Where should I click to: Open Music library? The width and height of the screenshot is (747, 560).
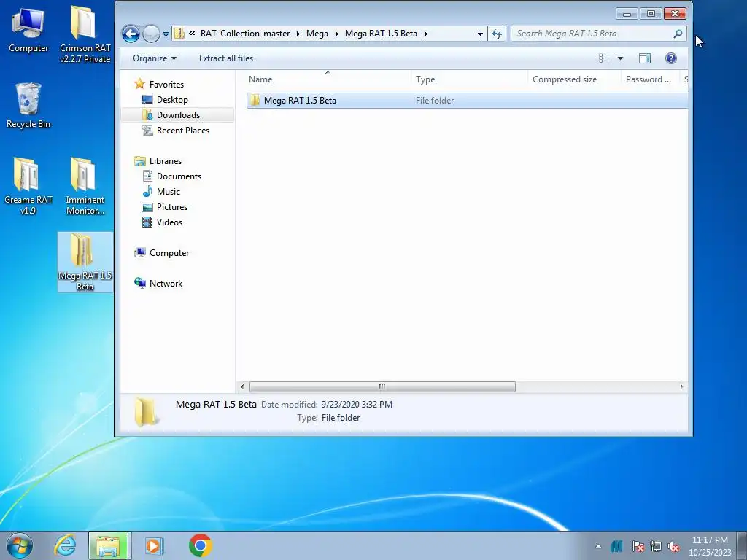(x=169, y=192)
